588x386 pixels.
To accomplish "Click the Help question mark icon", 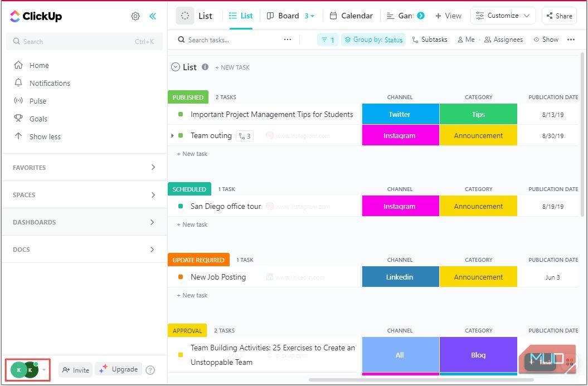I will tap(149, 370).
